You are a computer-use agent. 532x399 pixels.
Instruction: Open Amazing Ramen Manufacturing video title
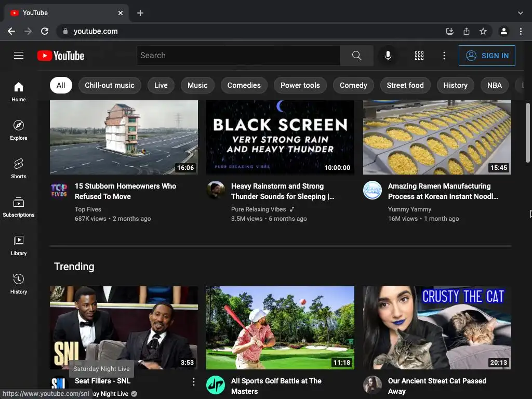click(443, 191)
